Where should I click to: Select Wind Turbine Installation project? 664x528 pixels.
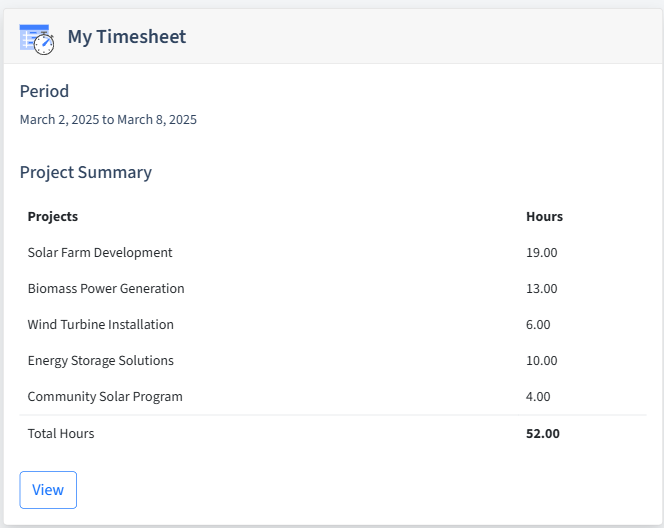click(x=100, y=324)
